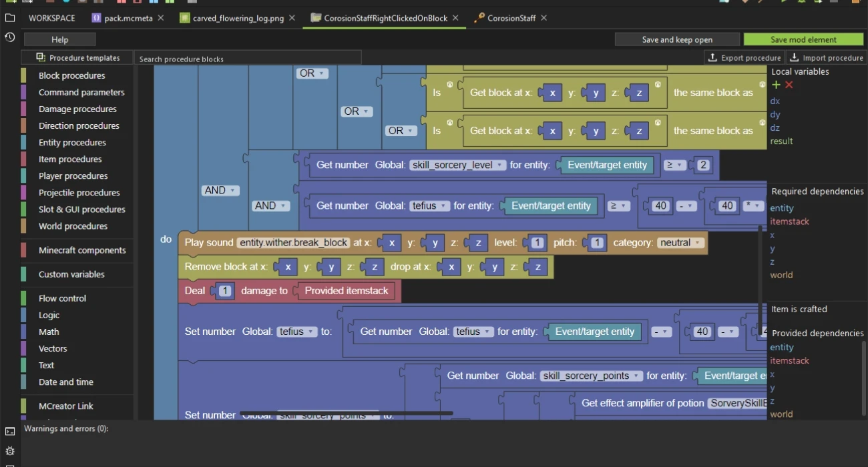Open the Math category
Image resolution: width=868 pixels, height=467 pixels.
49,332
